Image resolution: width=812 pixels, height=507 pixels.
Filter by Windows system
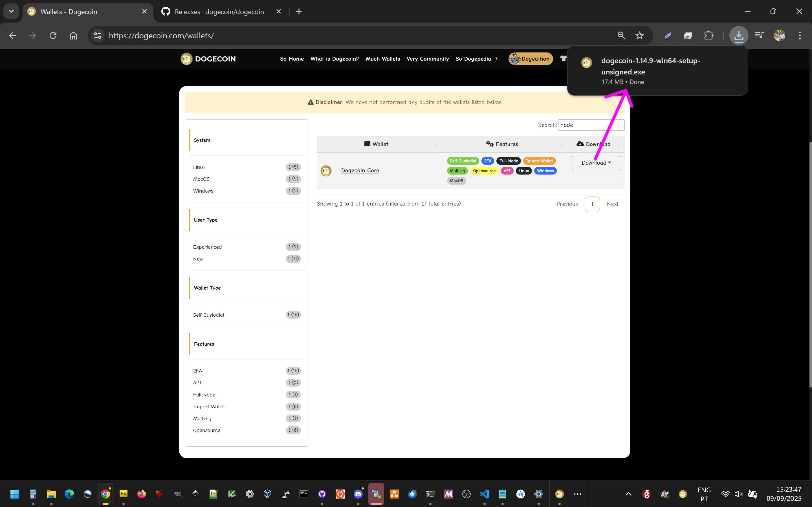(247, 191)
